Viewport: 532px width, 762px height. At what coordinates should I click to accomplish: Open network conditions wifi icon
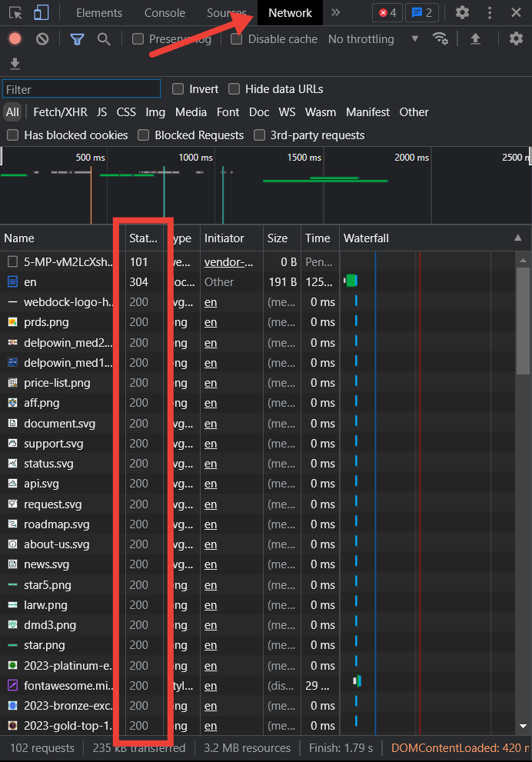(x=441, y=38)
